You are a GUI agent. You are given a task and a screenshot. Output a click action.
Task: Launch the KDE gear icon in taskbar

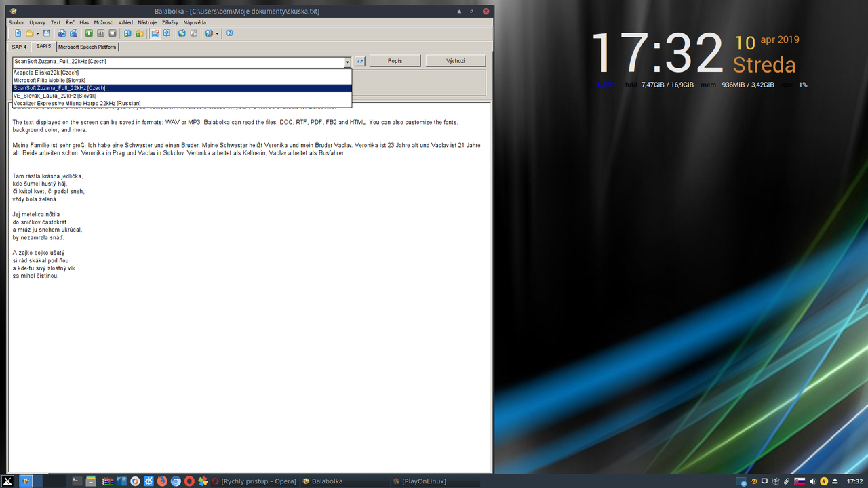click(149, 481)
